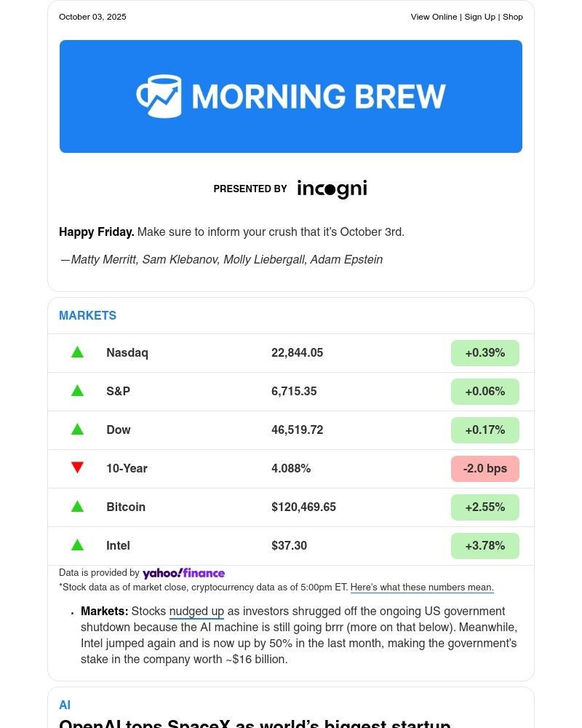582x728 pixels.
Task: Click the Incogni sponsor logo
Action: pos(332,189)
